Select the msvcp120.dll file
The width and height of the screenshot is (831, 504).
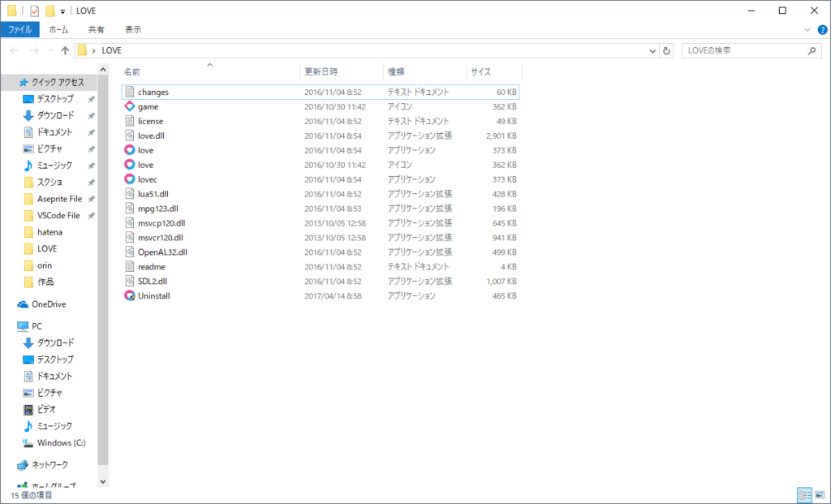point(321,223)
